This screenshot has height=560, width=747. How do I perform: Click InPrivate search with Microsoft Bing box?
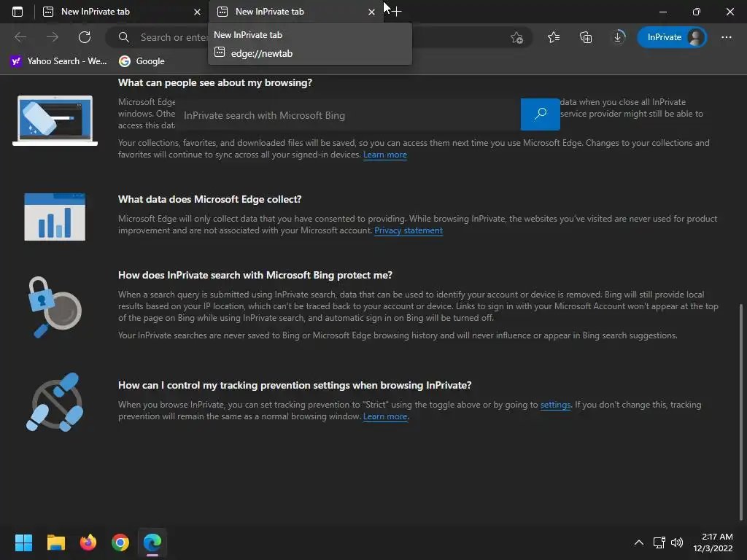(349, 115)
